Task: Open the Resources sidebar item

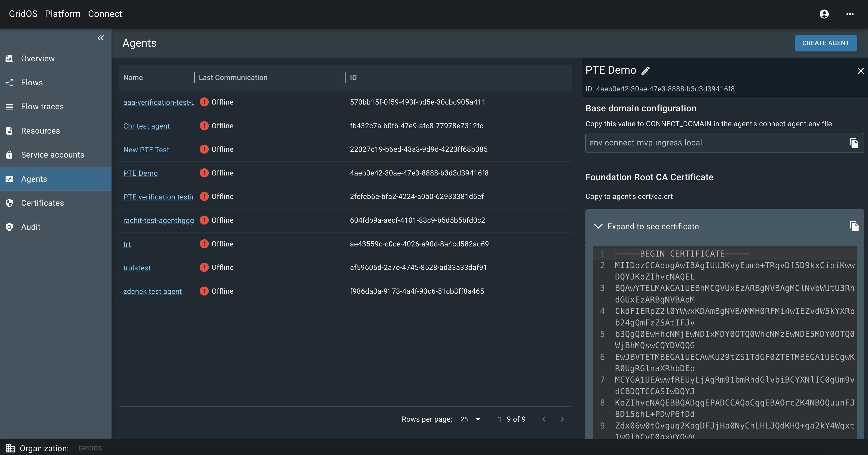Action: (40, 131)
